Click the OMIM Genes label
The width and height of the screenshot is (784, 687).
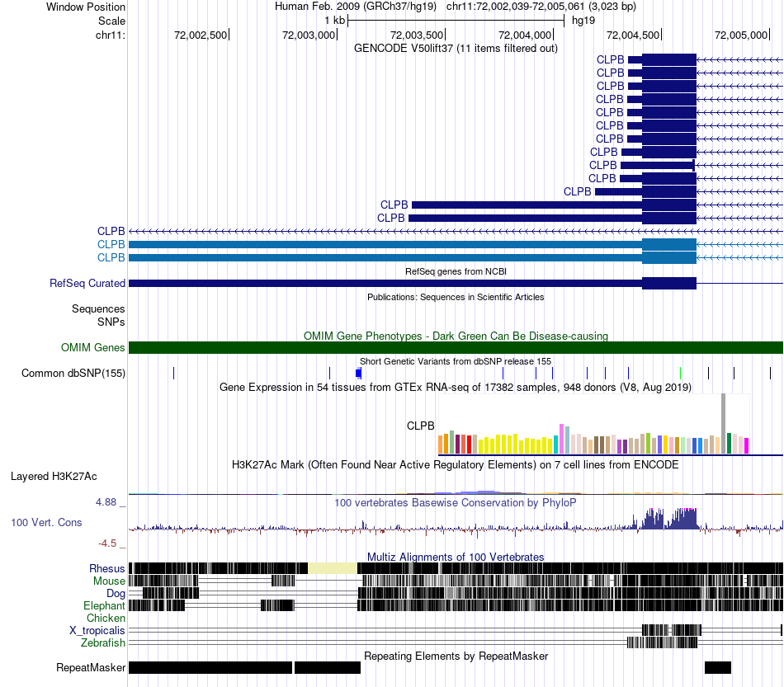(92, 347)
